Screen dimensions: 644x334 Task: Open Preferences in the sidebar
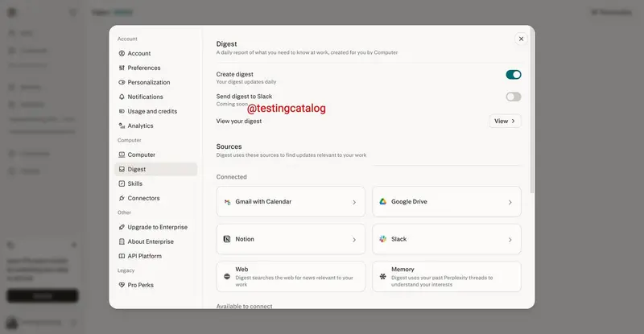[155, 68]
